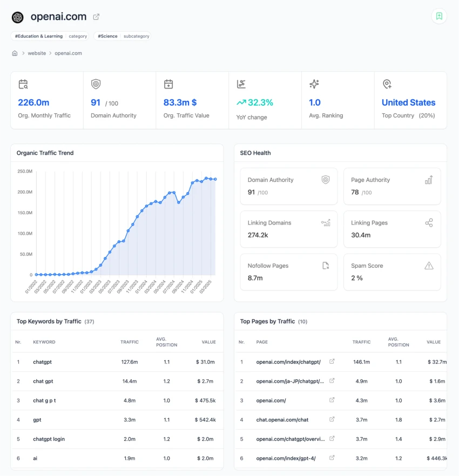Click the AVG. POSITION header in pages table
The image size is (459, 476).
pos(399,342)
